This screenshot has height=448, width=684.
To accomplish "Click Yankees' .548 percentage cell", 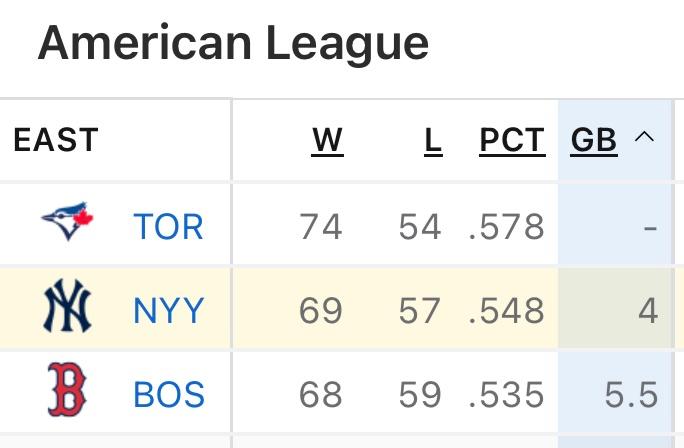I will coord(507,311).
